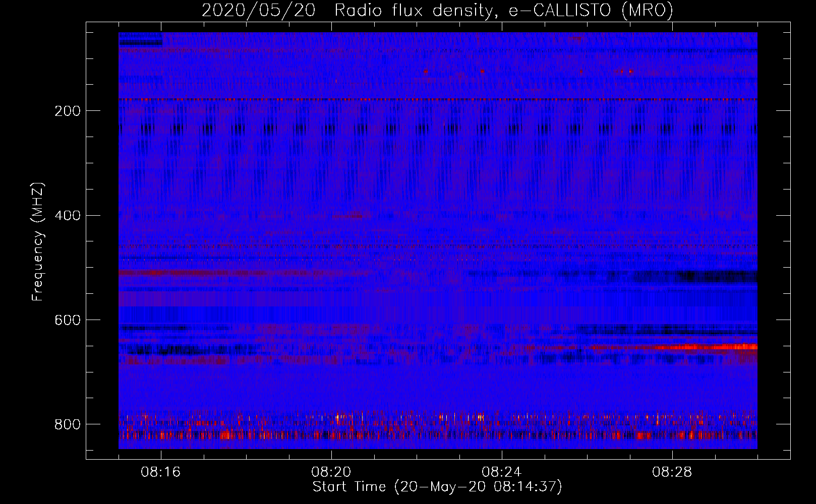Click the thin red dotted line below 200 MHz
Screen dimensions: 816x504
coord(438,100)
